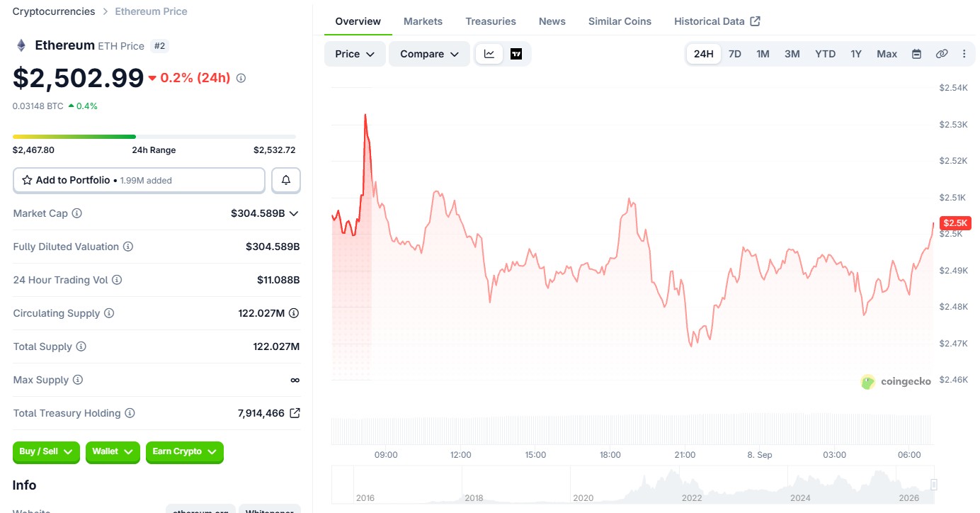Open the chart three-dot more options
Image resolution: width=980 pixels, height=513 pixels.
[x=964, y=54]
